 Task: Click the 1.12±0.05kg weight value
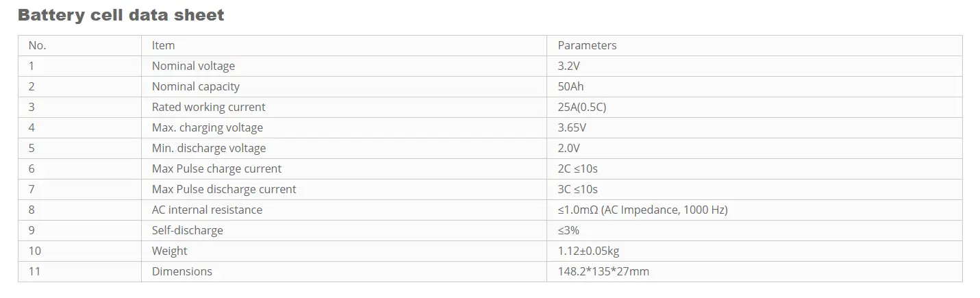[x=589, y=251]
